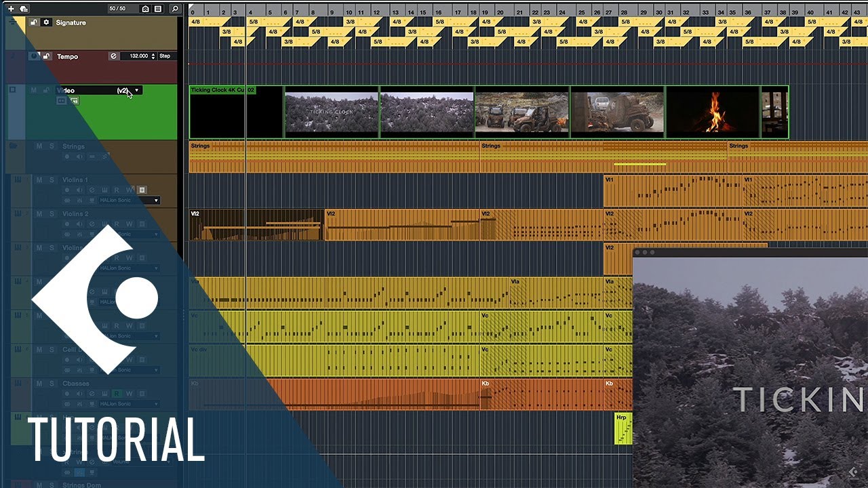Click the tempo value stepper arrows
This screenshot has width=868, height=488.
(153, 56)
